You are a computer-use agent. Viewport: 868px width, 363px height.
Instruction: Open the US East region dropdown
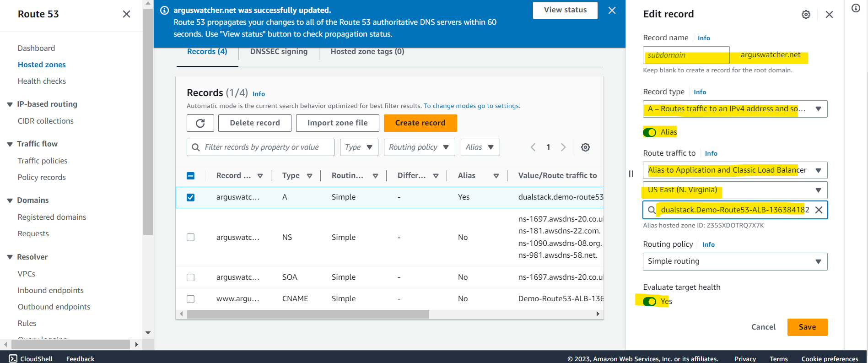735,190
